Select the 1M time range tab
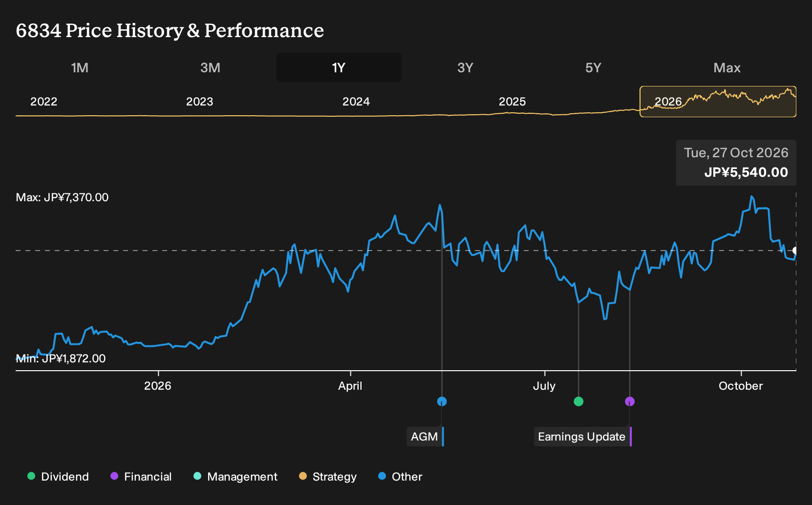Screen dimensions: 812x505 tap(80, 67)
